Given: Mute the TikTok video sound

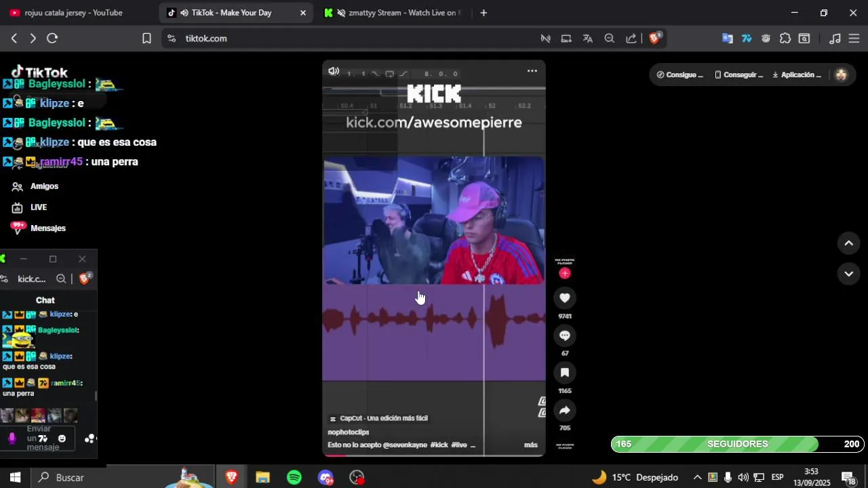Looking at the screenshot, I should click(x=334, y=71).
